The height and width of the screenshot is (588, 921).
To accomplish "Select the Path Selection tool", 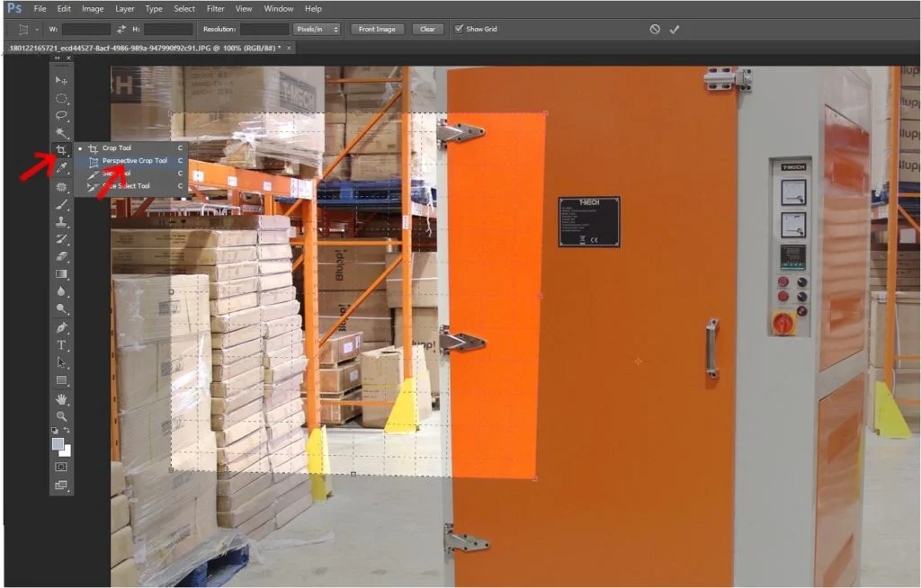I will (x=61, y=362).
